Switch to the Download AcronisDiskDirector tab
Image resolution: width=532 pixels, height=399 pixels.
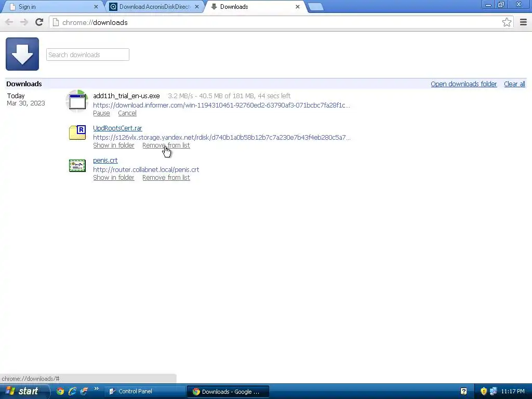tap(154, 7)
